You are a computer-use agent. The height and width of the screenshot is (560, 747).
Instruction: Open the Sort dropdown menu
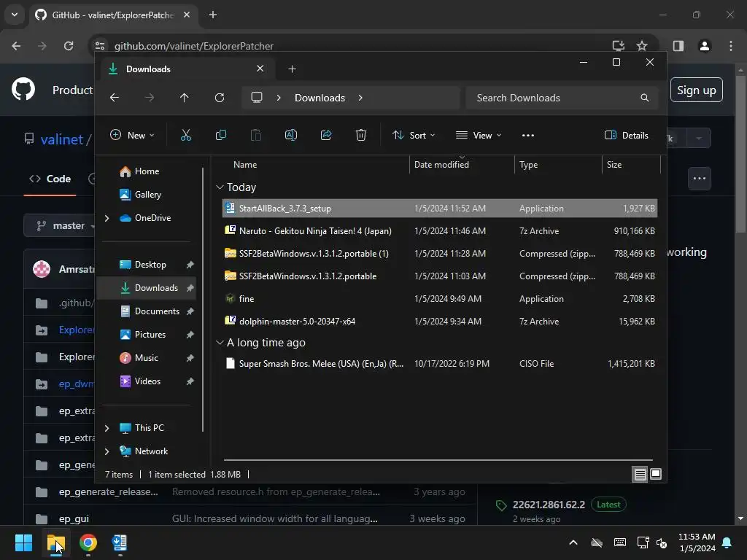[x=413, y=135]
